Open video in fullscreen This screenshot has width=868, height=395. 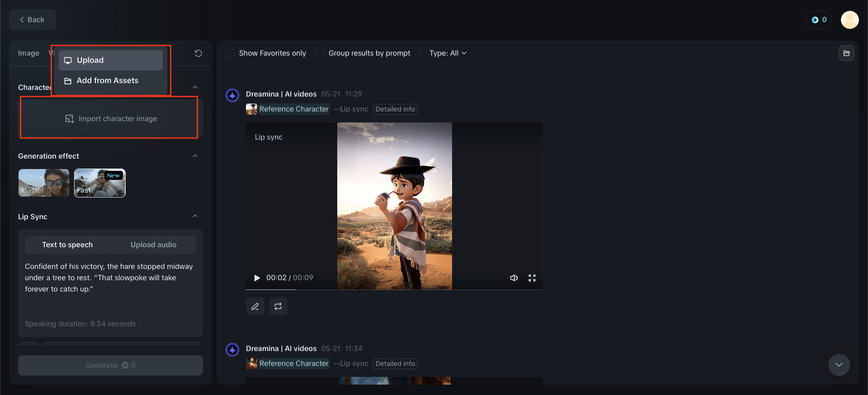532,278
